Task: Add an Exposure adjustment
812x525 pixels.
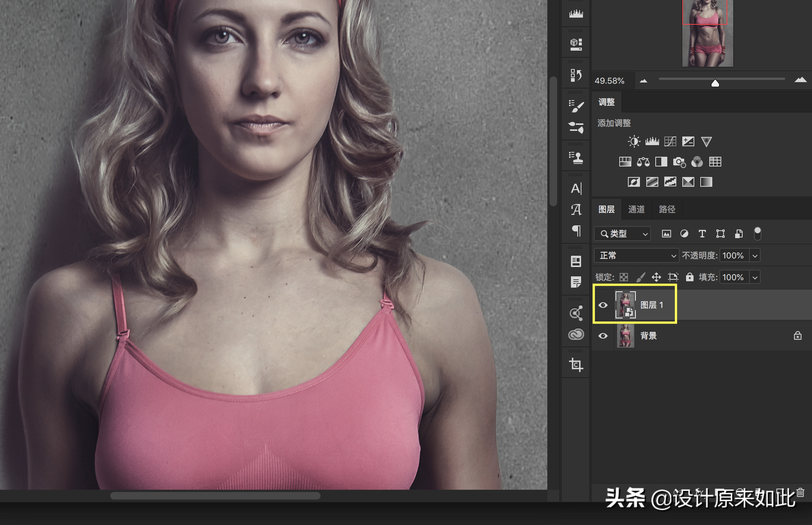Action: 688,141
